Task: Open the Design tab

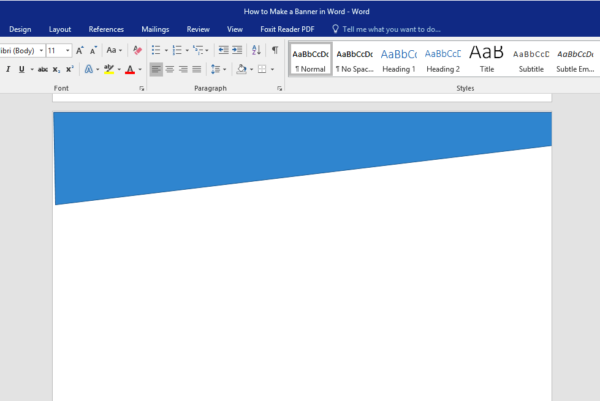Action: (20, 29)
